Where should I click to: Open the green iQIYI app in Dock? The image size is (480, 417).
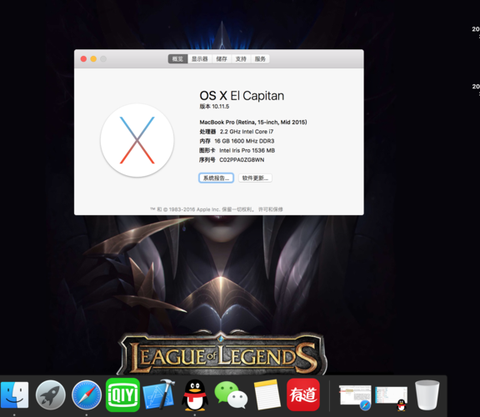click(x=123, y=395)
